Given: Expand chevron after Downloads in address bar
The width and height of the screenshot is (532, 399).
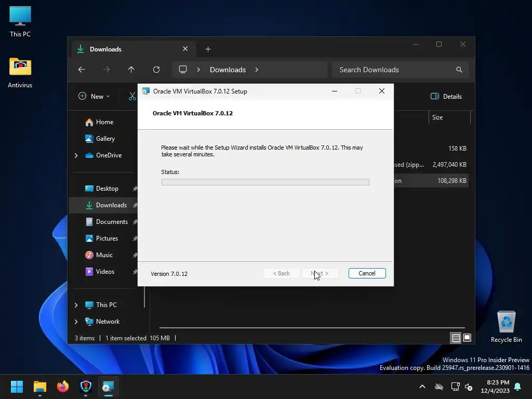Looking at the screenshot, I should (257, 70).
